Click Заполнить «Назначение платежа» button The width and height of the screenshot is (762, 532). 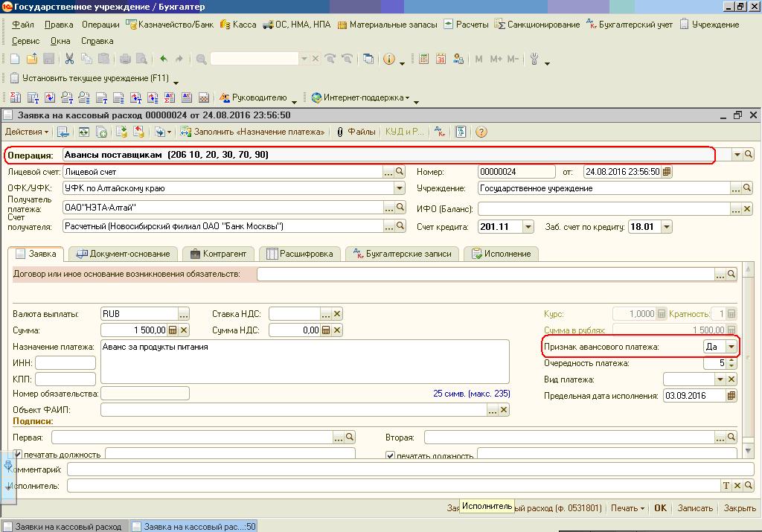(253, 132)
